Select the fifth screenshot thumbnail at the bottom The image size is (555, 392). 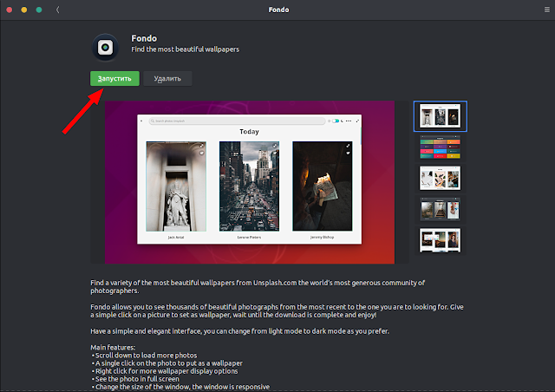point(440,240)
